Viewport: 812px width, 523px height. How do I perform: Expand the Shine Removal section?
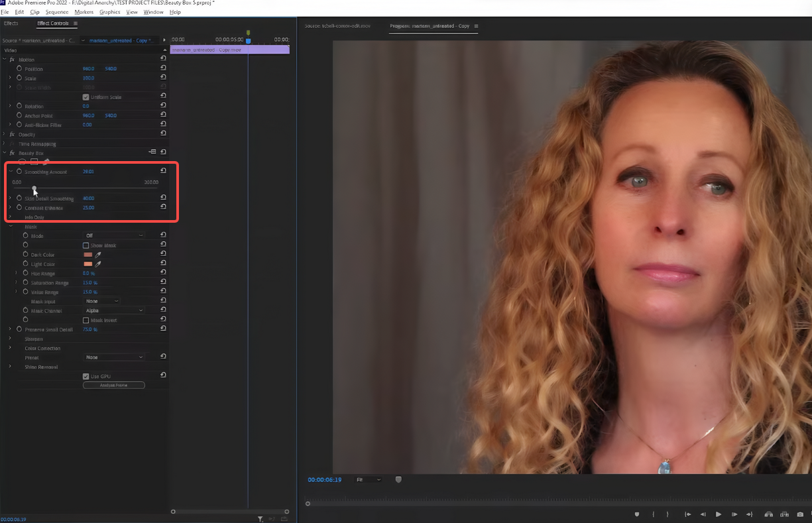pos(10,367)
